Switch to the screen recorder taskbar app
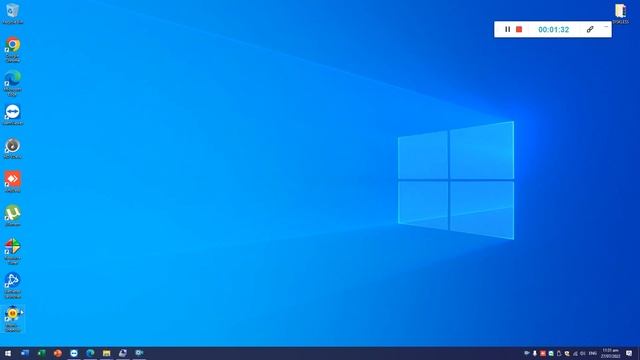The image size is (640, 360). (x=139, y=353)
